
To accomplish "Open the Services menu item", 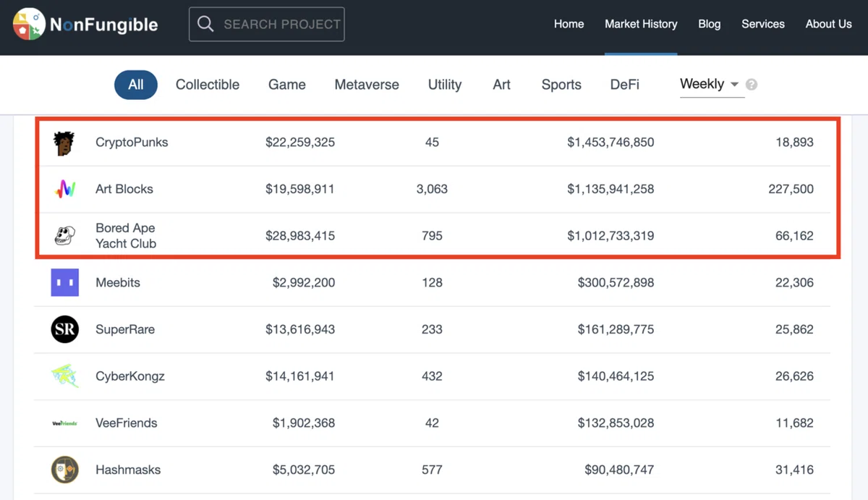I will pyautogui.click(x=763, y=24).
